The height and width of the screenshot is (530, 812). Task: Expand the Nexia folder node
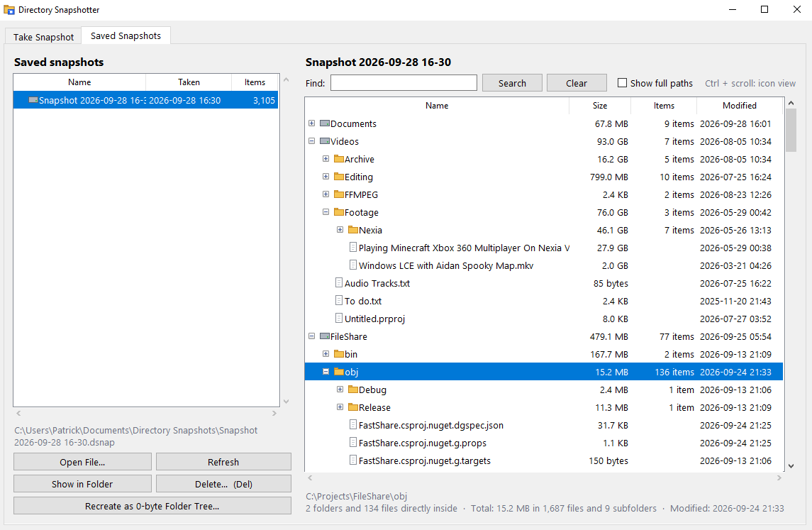coord(340,229)
